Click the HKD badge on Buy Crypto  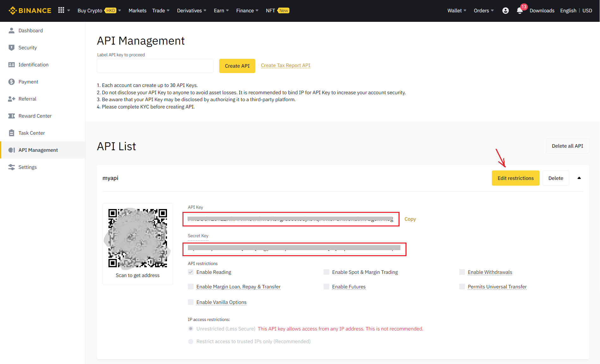pos(111,10)
